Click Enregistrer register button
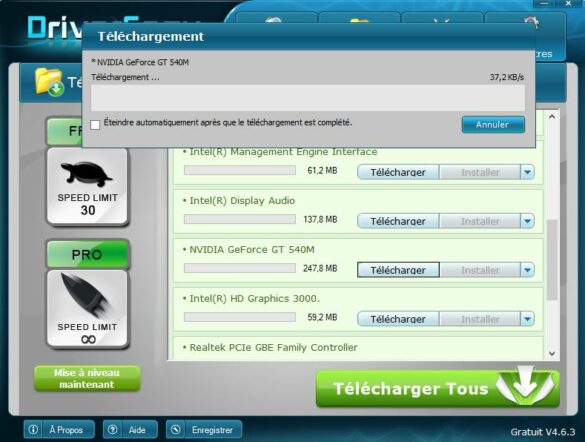This screenshot has height=442, width=585. 204,430
